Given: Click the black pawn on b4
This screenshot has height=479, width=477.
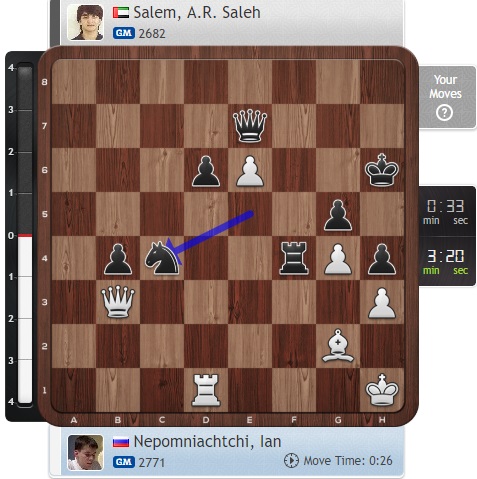Looking at the screenshot, I should pos(118,259).
